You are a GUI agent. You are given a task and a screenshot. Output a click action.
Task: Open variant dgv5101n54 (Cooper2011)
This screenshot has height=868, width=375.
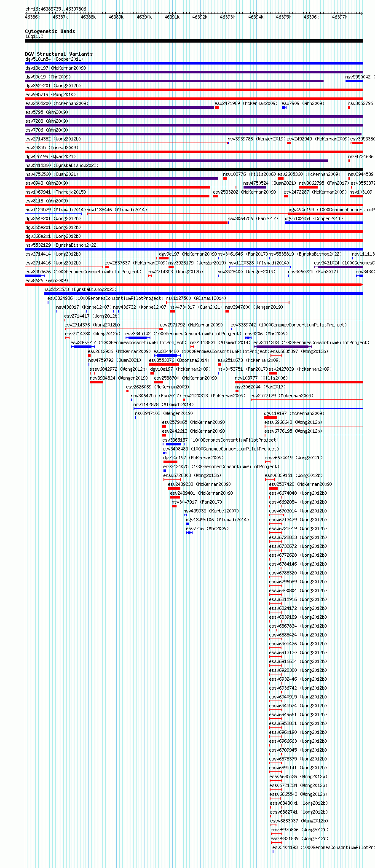click(x=54, y=59)
